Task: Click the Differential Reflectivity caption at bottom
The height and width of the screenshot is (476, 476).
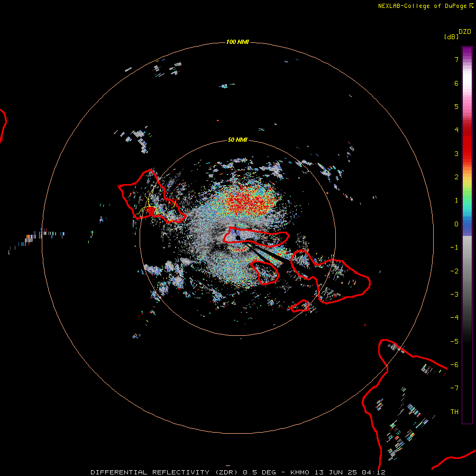Action: (237, 472)
